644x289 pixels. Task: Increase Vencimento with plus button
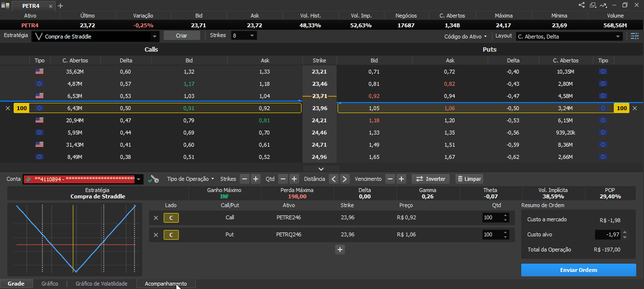(401, 179)
